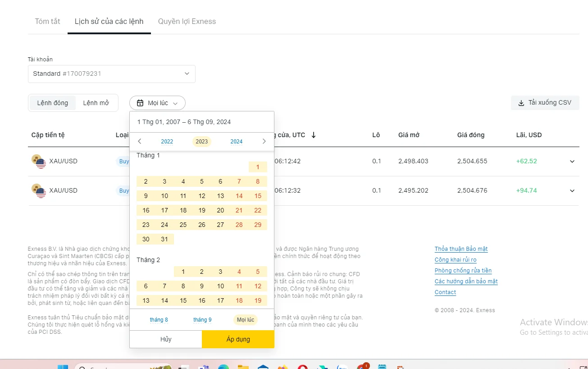The image size is (588, 369).
Task: Expand the second XAU/USD order row chevron
Action: [x=572, y=191]
